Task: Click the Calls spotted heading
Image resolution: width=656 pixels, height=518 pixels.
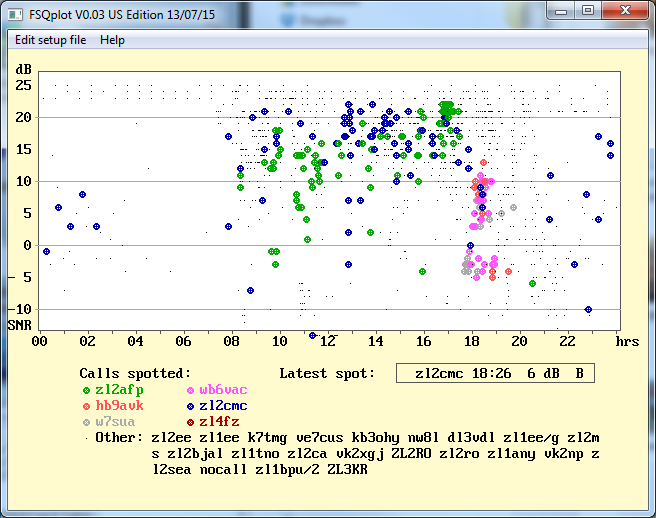Action: click(135, 373)
